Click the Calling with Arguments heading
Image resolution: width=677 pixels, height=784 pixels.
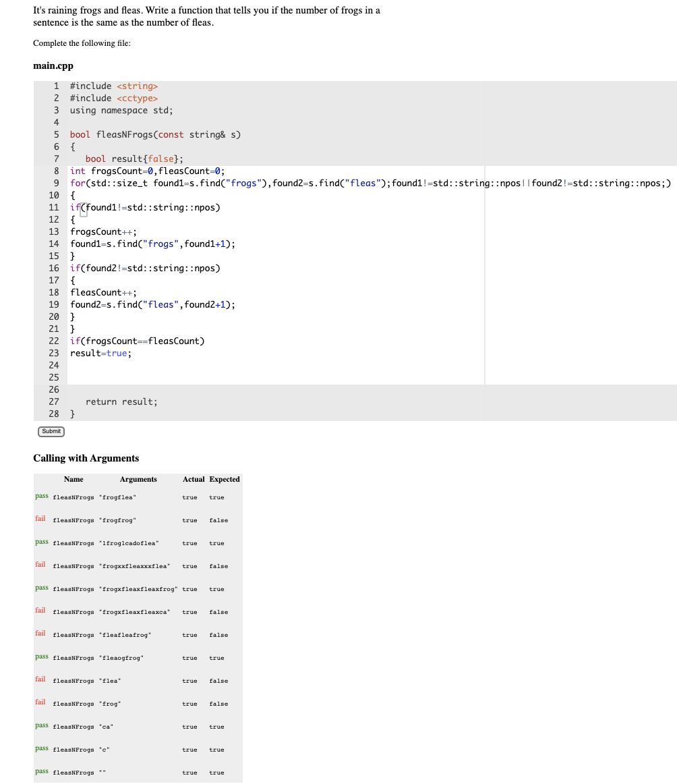click(86, 458)
